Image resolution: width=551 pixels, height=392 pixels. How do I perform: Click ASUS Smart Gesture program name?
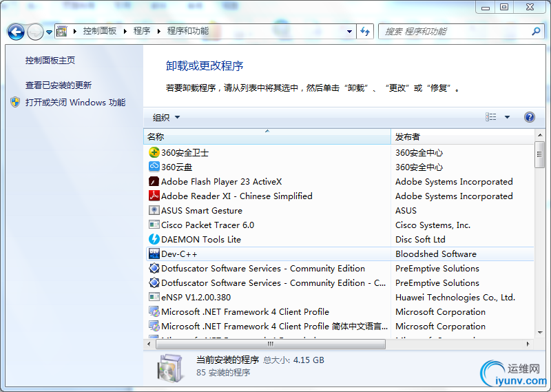click(202, 210)
